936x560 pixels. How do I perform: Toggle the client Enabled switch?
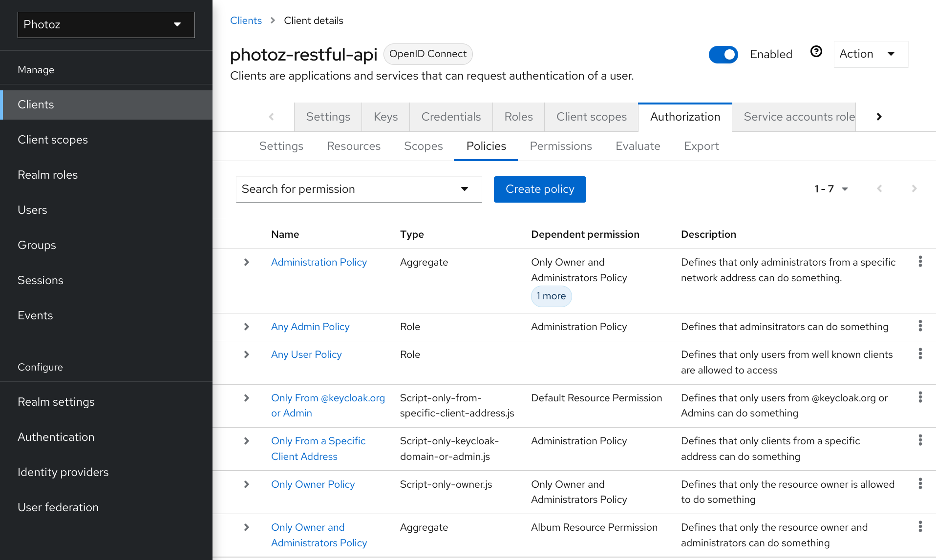pyautogui.click(x=723, y=54)
